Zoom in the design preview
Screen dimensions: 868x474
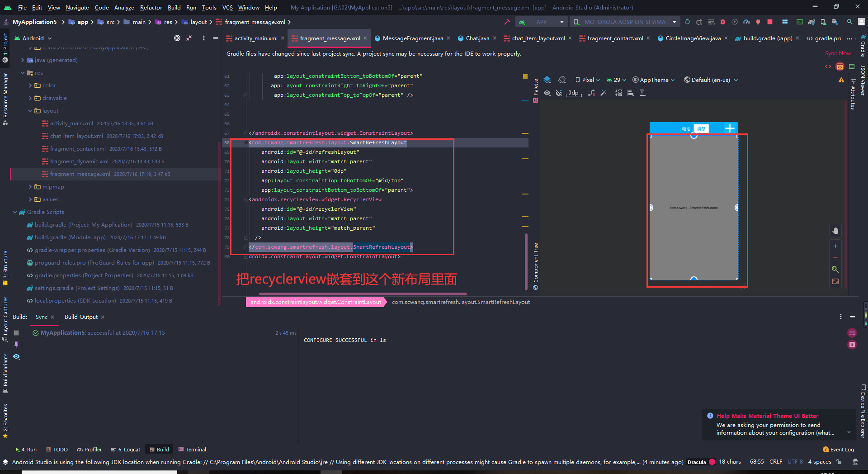tap(835, 246)
